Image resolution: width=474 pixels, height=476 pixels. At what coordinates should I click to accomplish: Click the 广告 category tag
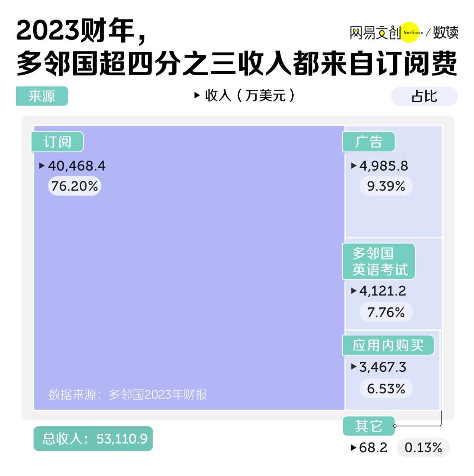(369, 142)
